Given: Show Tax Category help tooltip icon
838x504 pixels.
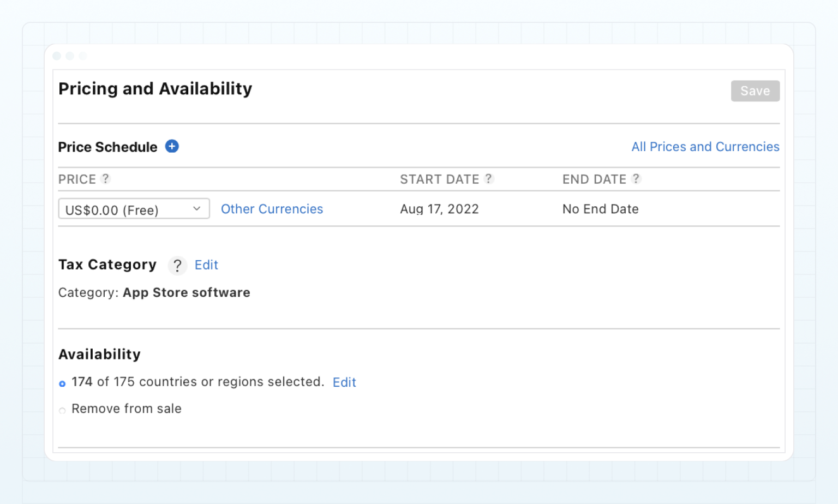Looking at the screenshot, I should coord(177,266).
